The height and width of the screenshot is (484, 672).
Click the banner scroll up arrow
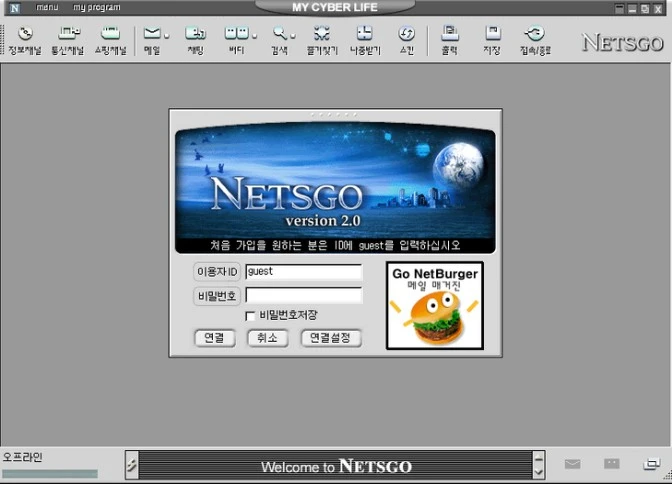point(539,458)
